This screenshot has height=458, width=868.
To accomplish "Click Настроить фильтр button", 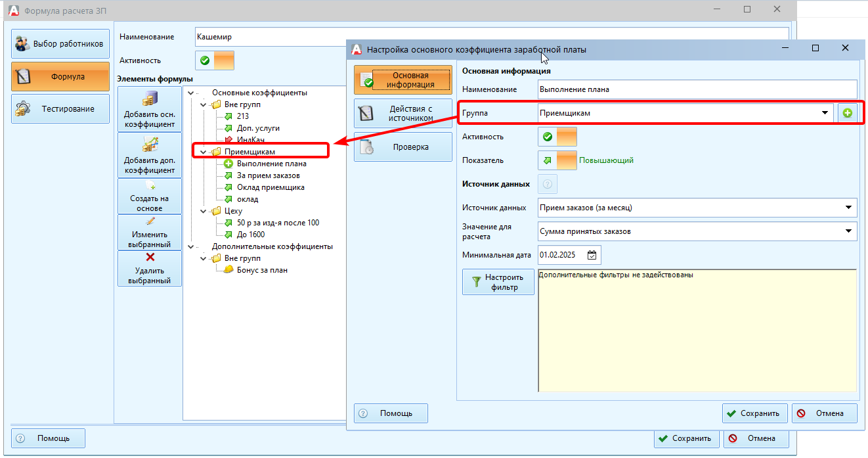I will pyautogui.click(x=498, y=282).
